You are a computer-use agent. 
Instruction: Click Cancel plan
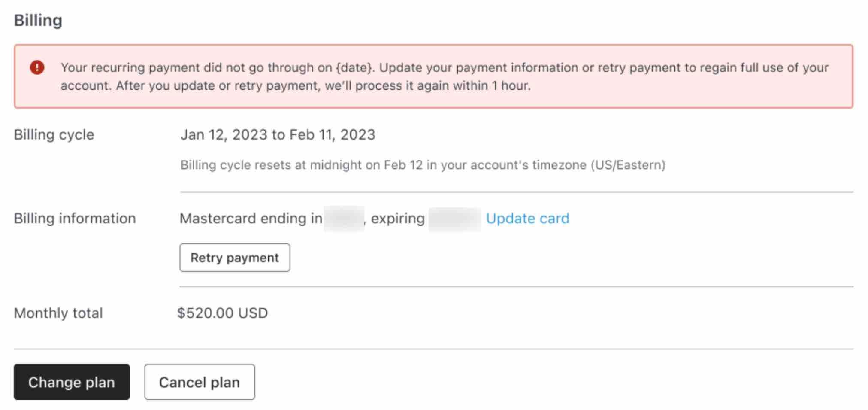pyautogui.click(x=199, y=382)
